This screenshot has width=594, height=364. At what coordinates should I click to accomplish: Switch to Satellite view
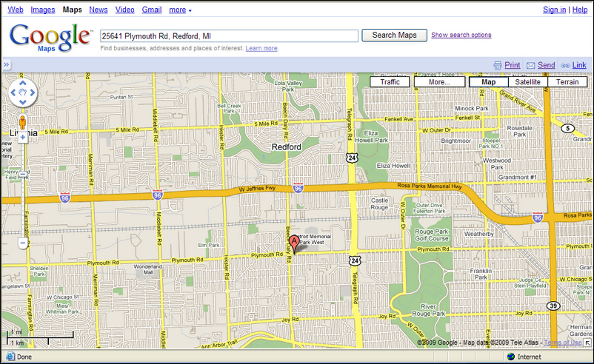(x=528, y=82)
